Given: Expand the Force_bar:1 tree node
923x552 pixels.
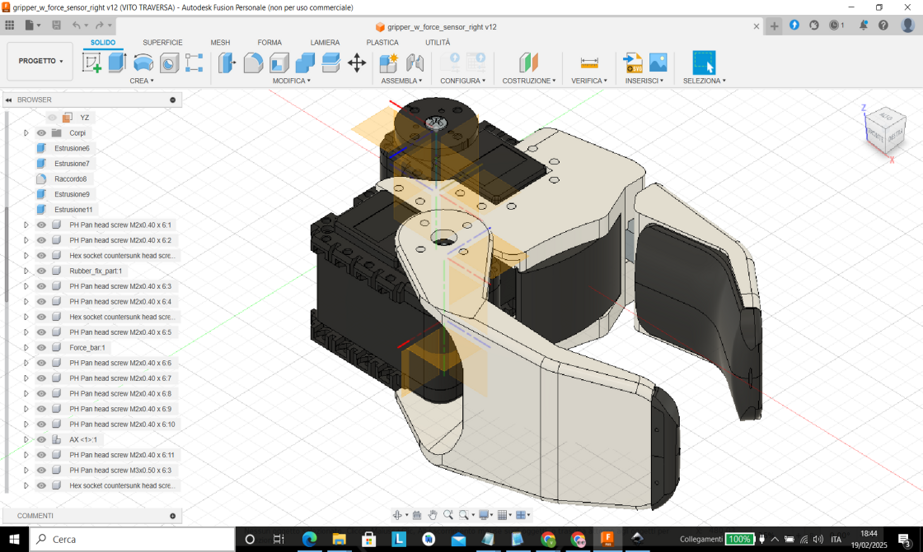Looking at the screenshot, I should point(26,348).
